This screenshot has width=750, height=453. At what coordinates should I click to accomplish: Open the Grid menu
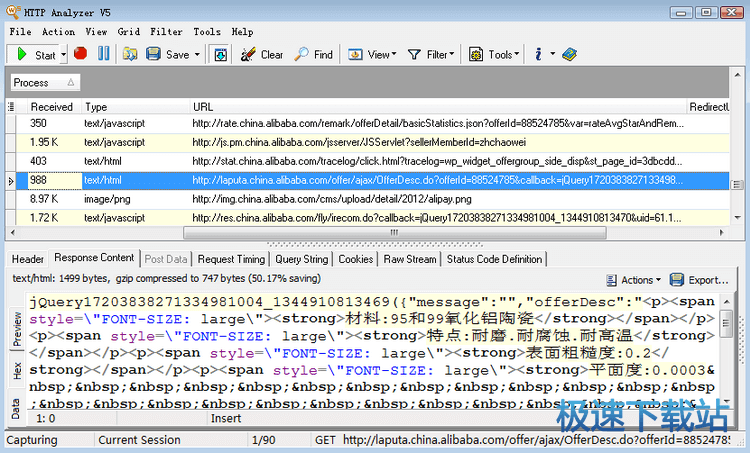pyautogui.click(x=129, y=32)
